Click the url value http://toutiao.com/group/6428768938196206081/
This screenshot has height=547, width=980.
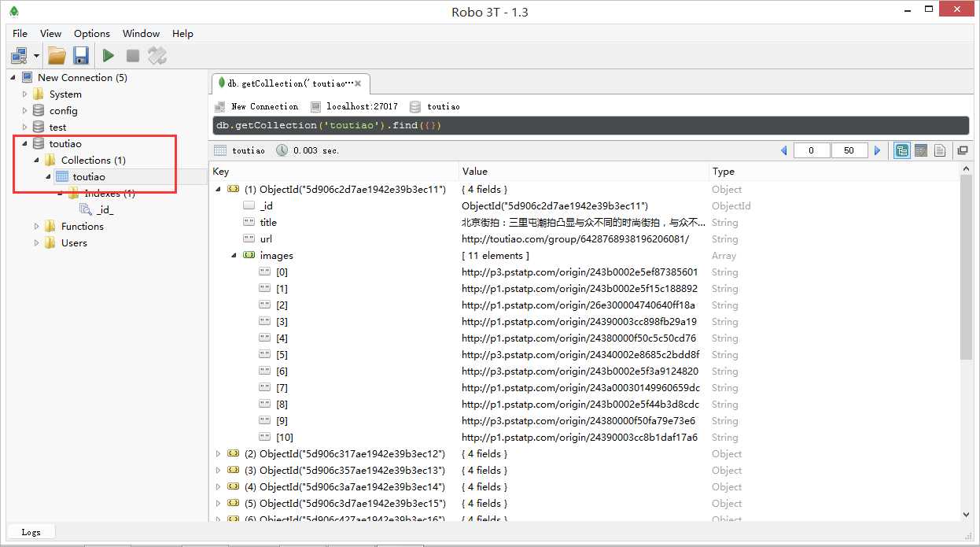tap(575, 238)
